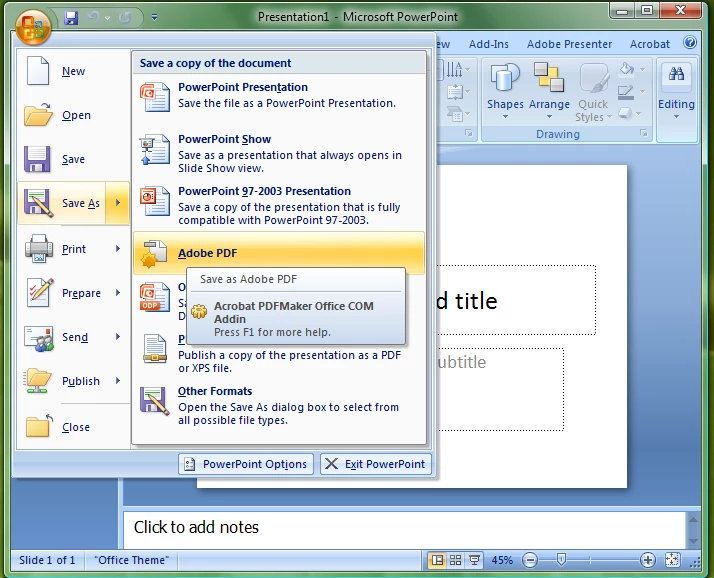
Task: Click the Send envelope people icon
Action: coord(39,338)
